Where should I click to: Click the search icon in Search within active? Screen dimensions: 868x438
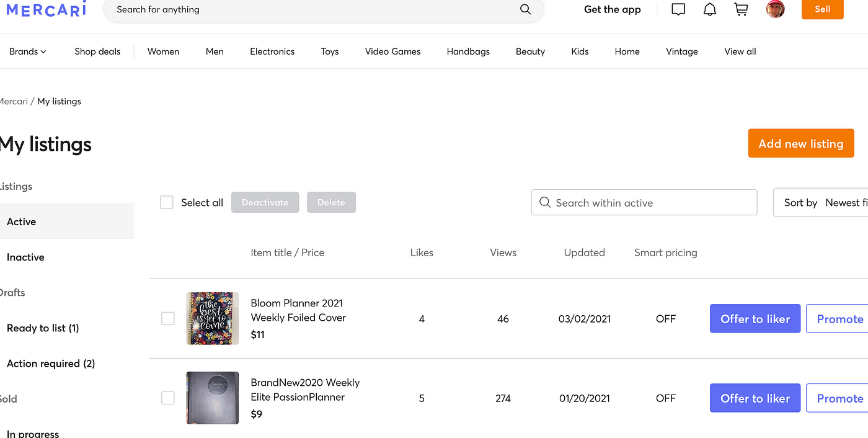point(545,202)
